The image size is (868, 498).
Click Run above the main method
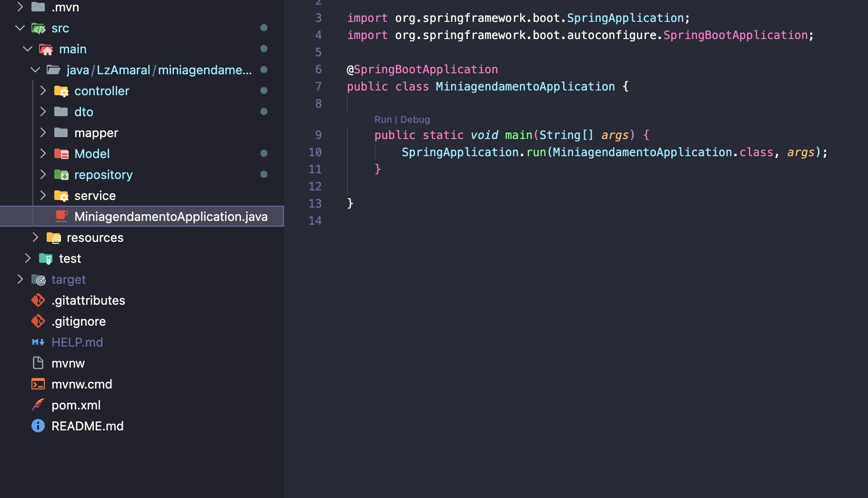(383, 120)
